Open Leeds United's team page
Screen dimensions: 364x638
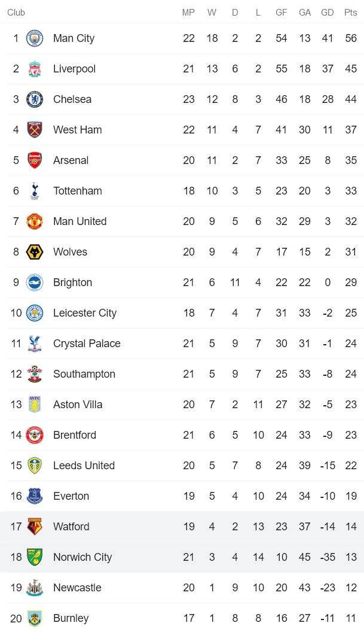tap(83, 465)
